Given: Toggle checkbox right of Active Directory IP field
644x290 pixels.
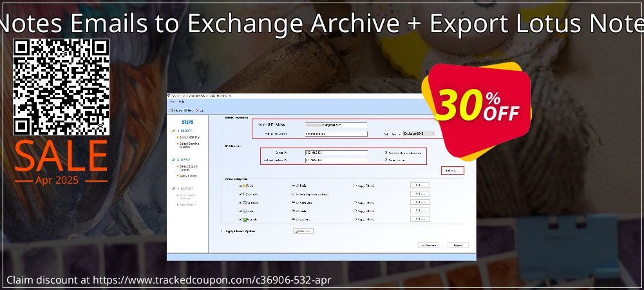Looking at the screenshot, I should pyautogui.click(x=385, y=160).
